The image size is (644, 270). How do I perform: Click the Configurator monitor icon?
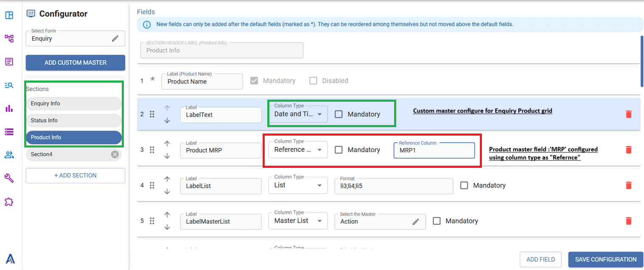coord(31,14)
